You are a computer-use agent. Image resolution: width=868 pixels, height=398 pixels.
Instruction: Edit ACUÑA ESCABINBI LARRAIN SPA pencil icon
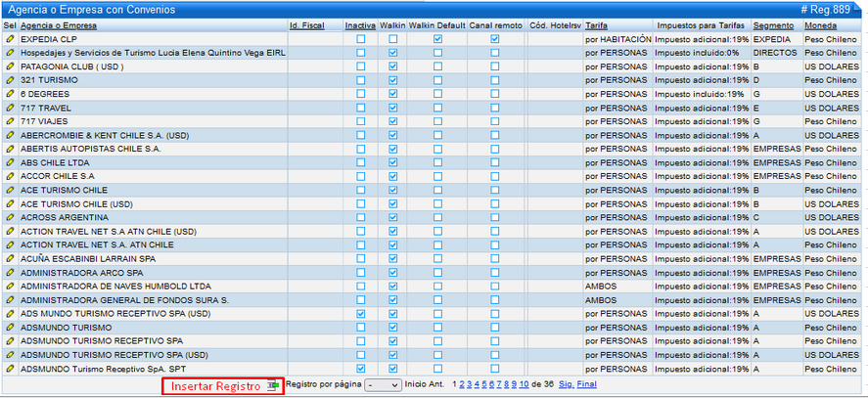(x=10, y=258)
